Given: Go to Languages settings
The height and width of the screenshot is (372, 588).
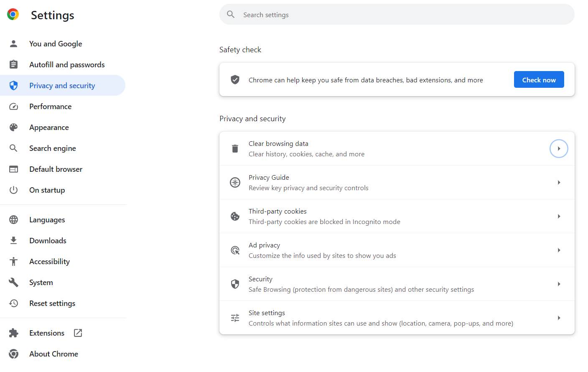Looking at the screenshot, I should coord(63,219).
